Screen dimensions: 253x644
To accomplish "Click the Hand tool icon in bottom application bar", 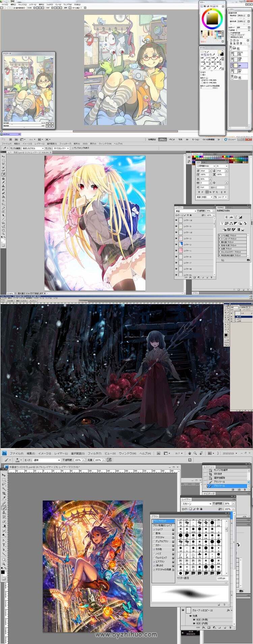I will pyautogui.click(x=190, y=453).
